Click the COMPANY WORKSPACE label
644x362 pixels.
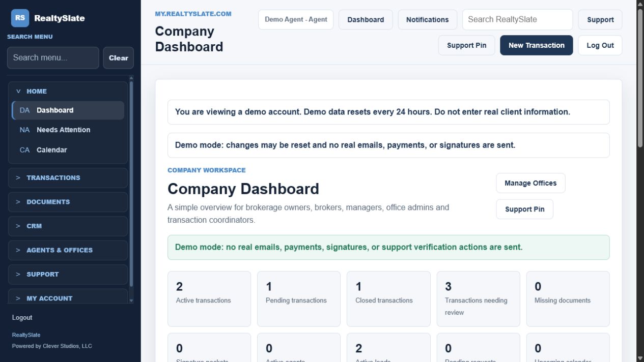[207, 170]
